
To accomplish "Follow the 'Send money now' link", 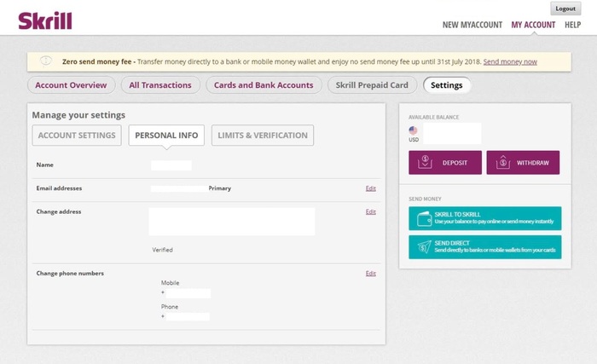I will point(510,62).
